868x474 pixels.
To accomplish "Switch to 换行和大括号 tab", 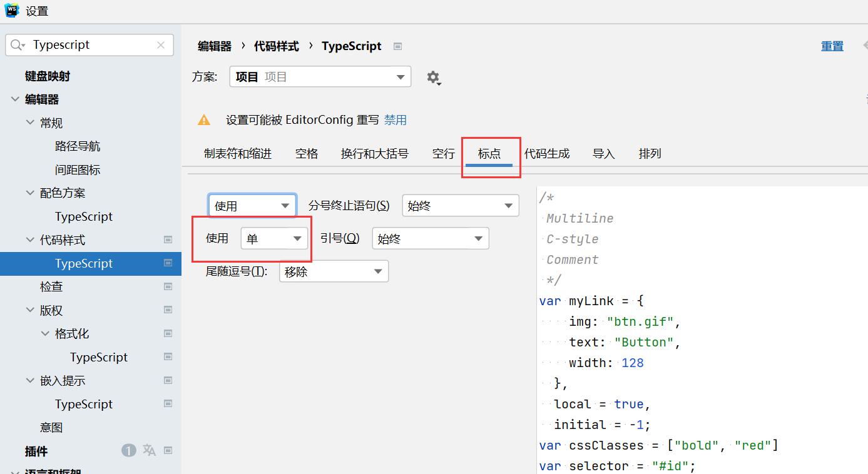I will [375, 154].
